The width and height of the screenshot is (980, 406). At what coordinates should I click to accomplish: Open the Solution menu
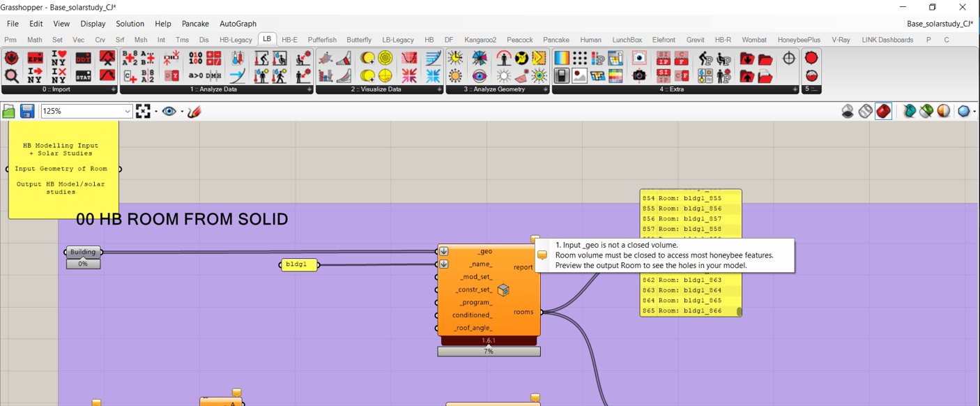[130, 24]
